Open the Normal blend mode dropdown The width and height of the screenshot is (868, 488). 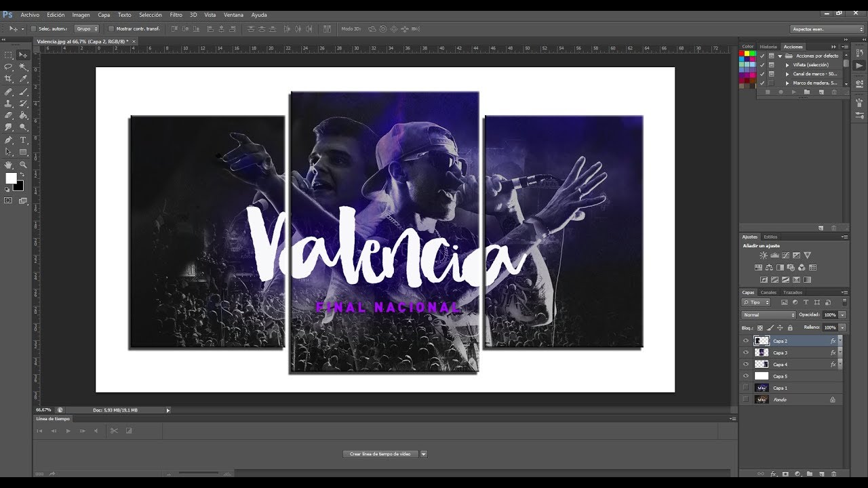pos(769,315)
